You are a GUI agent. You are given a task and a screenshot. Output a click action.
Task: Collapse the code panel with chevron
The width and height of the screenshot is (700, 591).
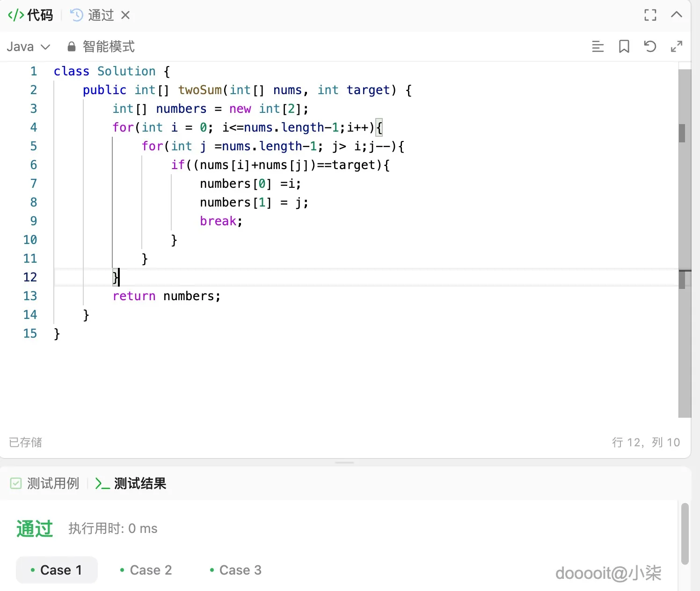677,15
